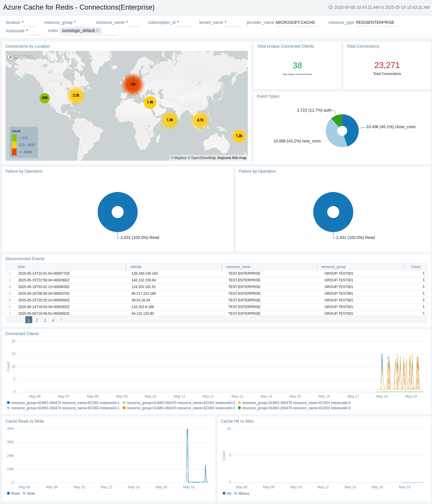Click the clock icon beside time range

[331, 7]
